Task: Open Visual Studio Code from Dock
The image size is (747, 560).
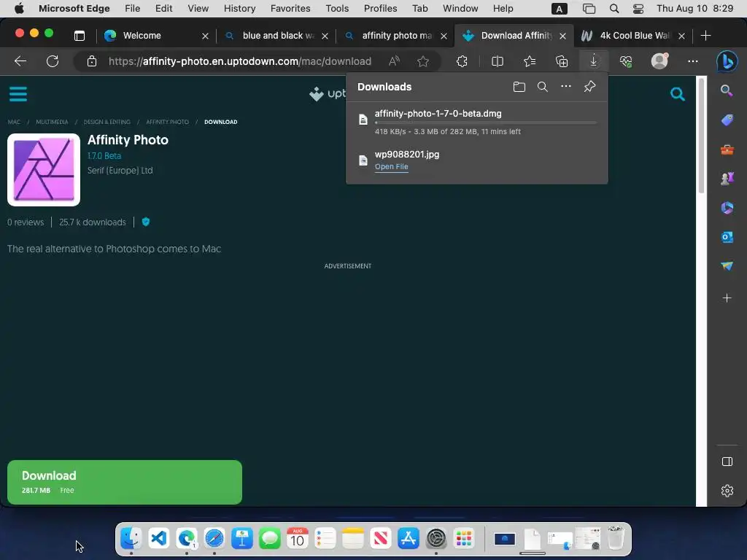Action: pyautogui.click(x=158, y=539)
